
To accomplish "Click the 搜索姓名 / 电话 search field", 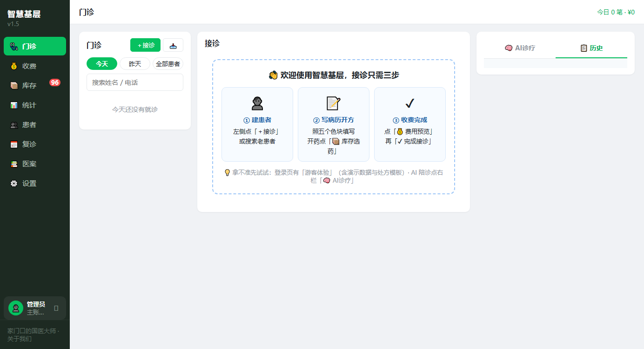I will (135, 82).
